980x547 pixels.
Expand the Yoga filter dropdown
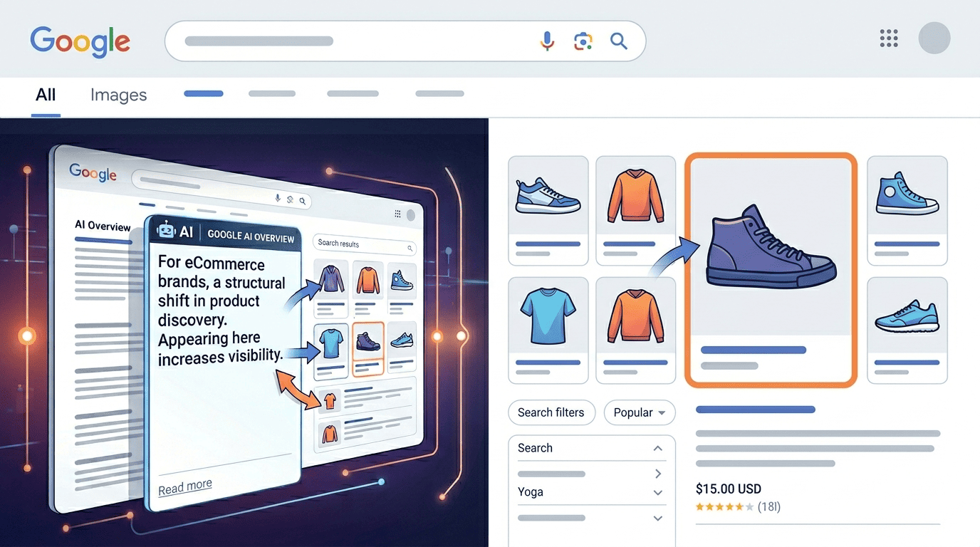[658, 492]
